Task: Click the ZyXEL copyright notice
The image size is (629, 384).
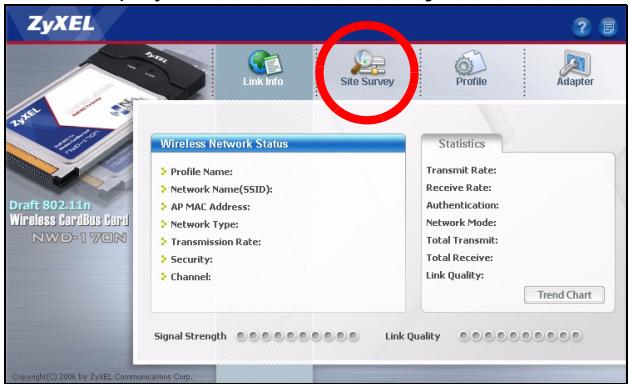Action: tap(102, 377)
